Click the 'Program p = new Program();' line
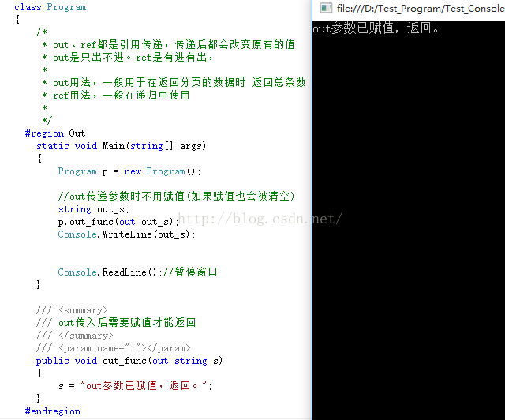This screenshot has width=505, height=420. 129,171
